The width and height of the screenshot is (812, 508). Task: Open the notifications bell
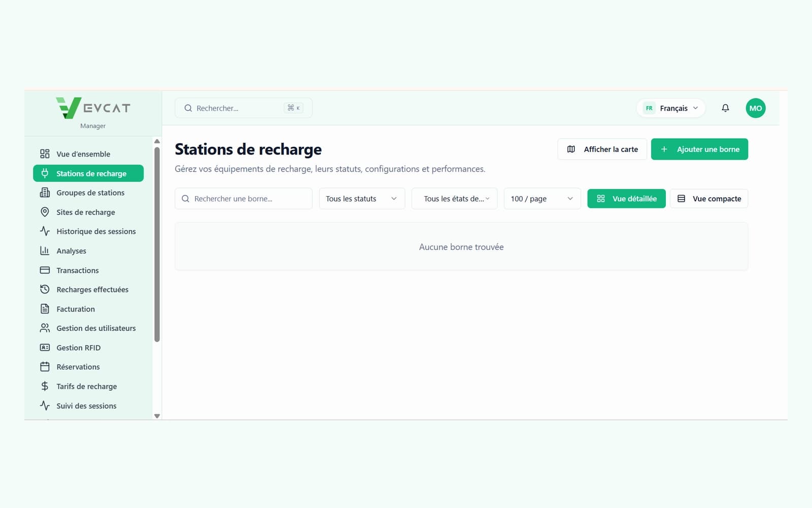click(x=725, y=108)
